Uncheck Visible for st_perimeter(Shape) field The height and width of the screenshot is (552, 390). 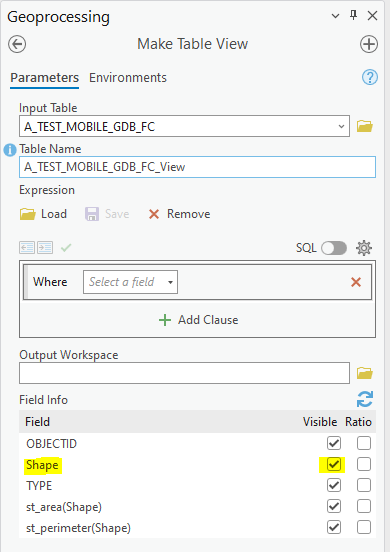coord(334,527)
